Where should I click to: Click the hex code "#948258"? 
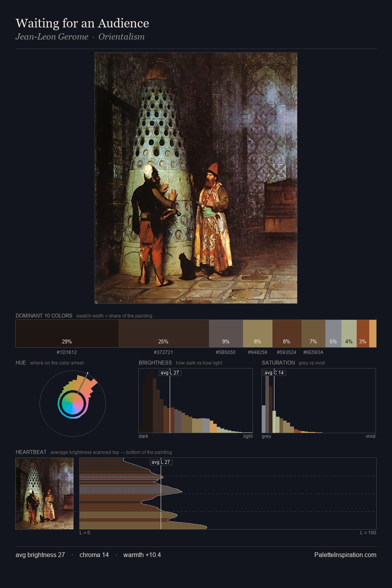pos(258,352)
